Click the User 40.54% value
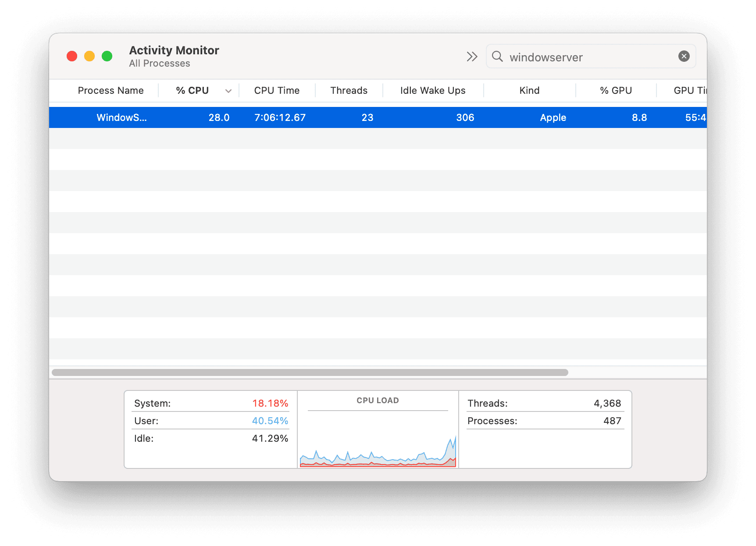Viewport: 756px width, 546px height. [x=270, y=421]
